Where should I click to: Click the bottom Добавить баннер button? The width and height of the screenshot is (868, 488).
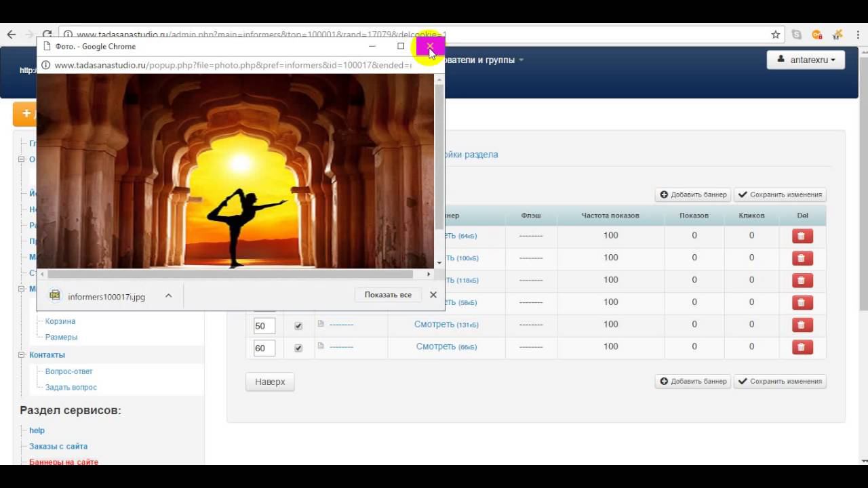(693, 381)
